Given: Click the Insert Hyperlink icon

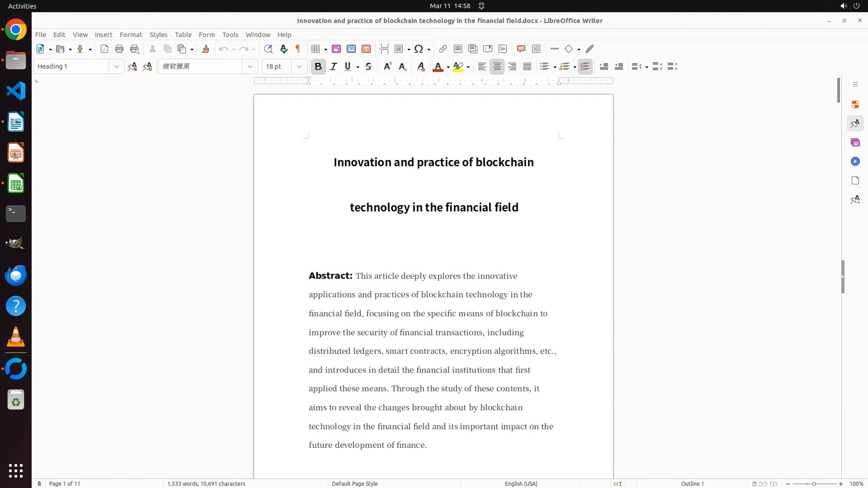Looking at the screenshot, I should click(x=443, y=49).
